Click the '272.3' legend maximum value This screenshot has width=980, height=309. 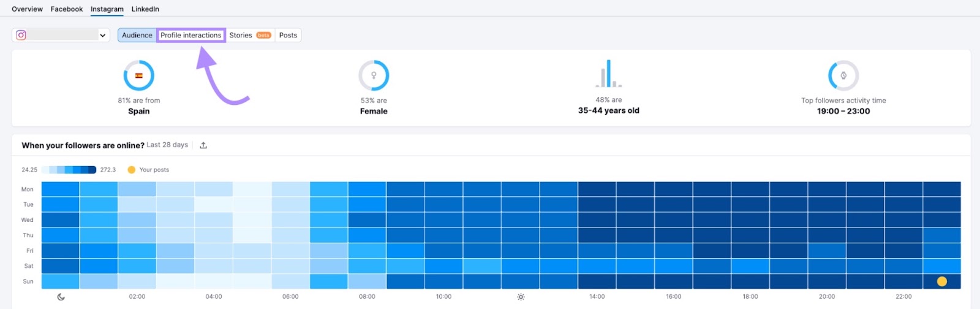click(x=108, y=170)
